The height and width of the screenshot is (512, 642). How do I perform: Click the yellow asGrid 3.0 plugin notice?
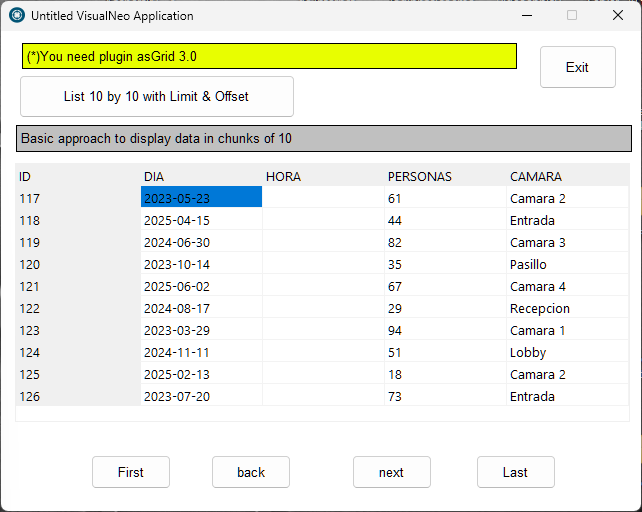click(269, 56)
